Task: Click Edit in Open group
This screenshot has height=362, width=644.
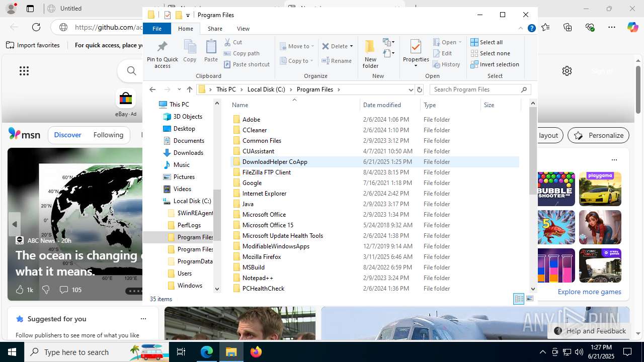Action: 442,53
